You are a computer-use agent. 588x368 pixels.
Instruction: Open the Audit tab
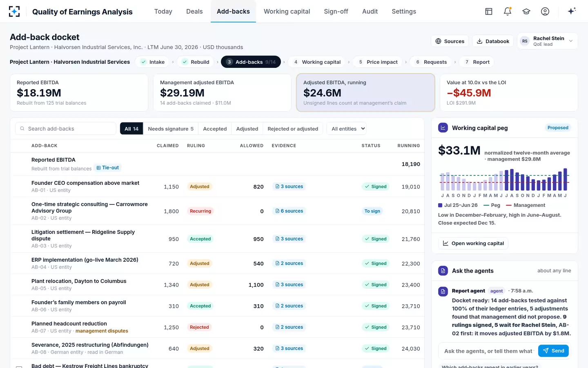click(370, 11)
